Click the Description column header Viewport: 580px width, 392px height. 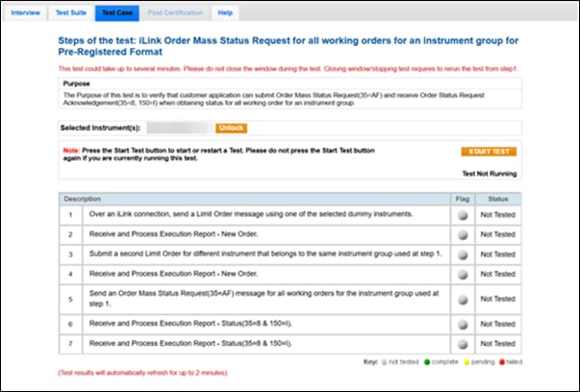coord(83,199)
